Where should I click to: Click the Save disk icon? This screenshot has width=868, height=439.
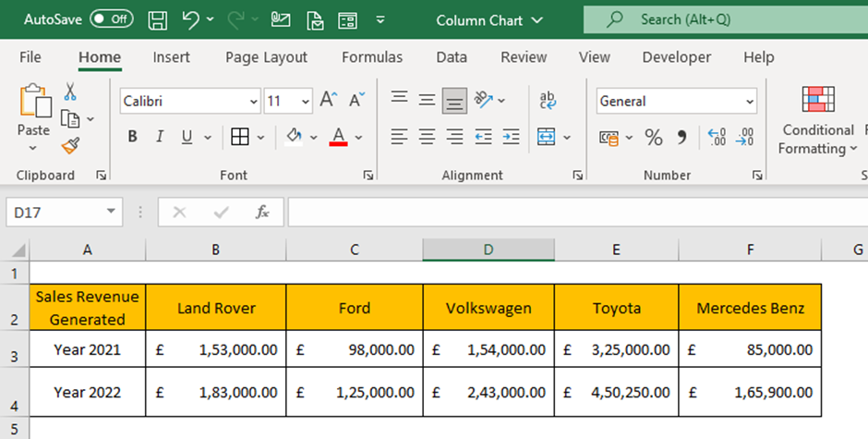(158, 20)
